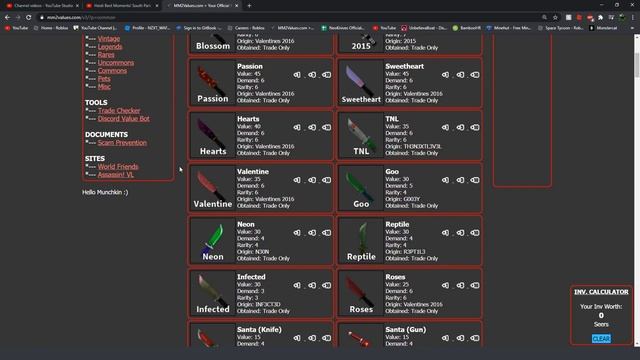Reload the page with the browser refresh icon
The image size is (640, 360).
click(x=29, y=18)
